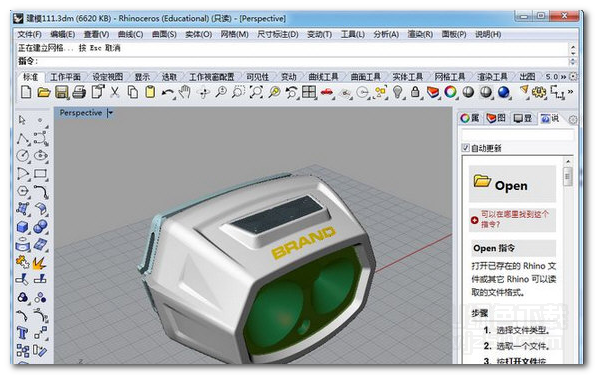The height and width of the screenshot is (375, 595).
Task: Open the 曲线(C) menu
Action: coord(130,35)
